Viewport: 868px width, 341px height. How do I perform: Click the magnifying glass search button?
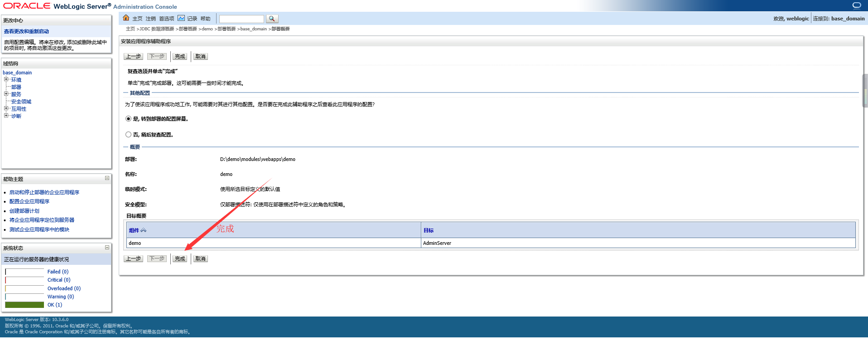pyautogui.click(x=272, y=19)
